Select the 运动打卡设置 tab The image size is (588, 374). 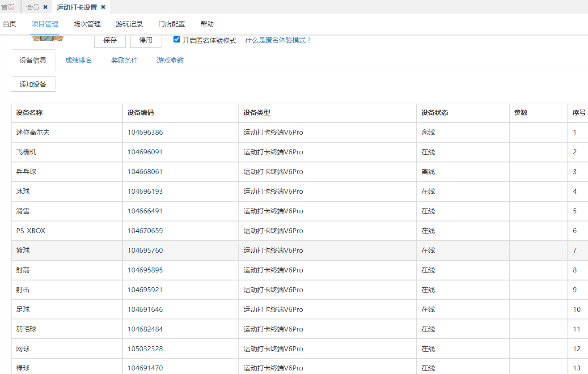(x=77, y=7)
